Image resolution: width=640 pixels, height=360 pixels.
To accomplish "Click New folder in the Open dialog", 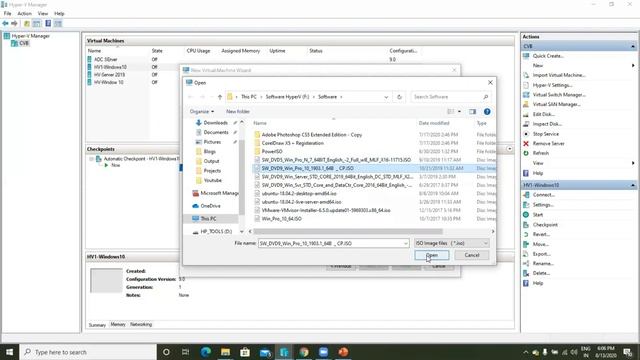I will click(238, 111).
